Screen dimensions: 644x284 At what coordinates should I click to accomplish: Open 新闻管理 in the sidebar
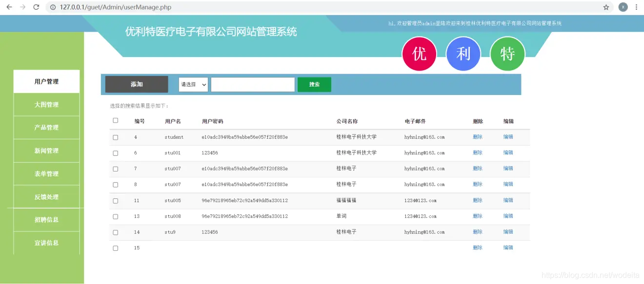point(46,151)
